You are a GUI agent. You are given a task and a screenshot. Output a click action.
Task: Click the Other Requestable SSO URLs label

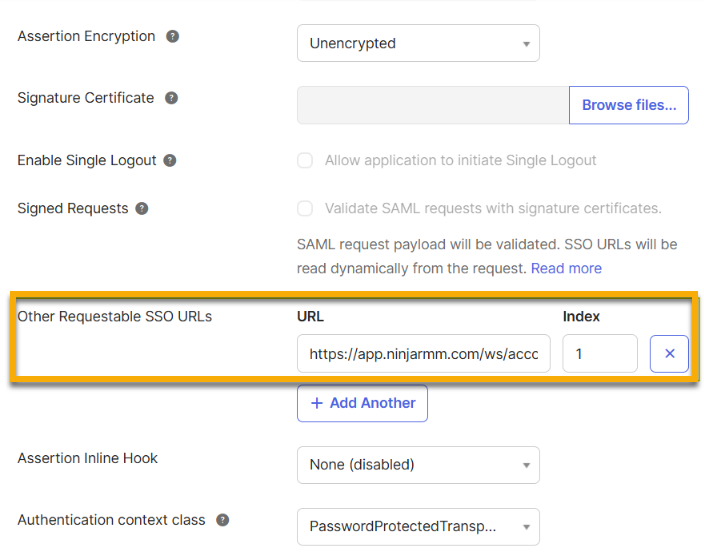click(115, 317)
